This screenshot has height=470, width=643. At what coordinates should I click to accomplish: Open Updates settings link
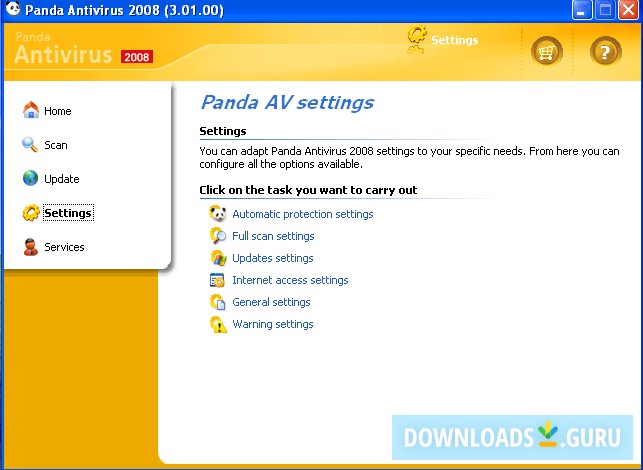(x=273, y=258)
